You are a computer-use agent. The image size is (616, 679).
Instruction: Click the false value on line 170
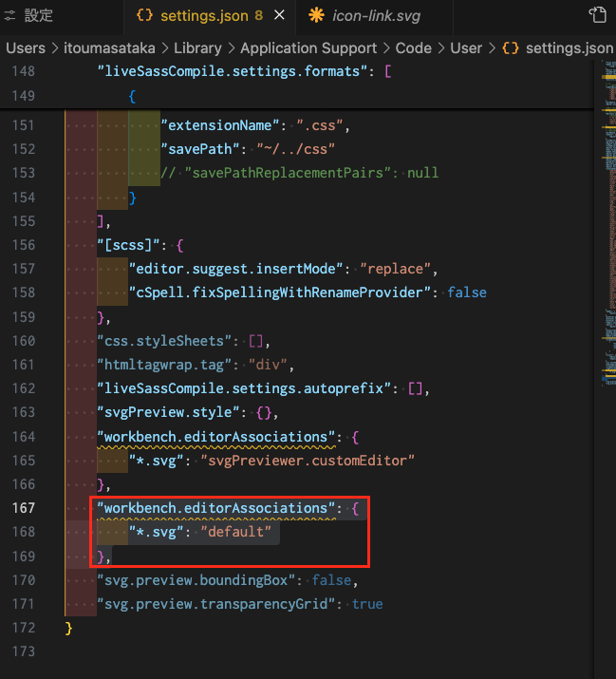pos(331,580)
